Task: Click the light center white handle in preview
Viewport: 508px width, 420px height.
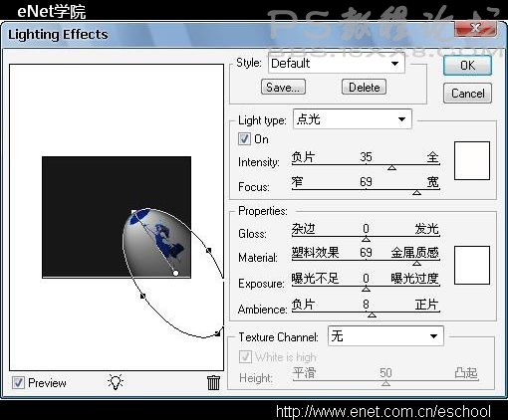Action: (x=175, y=273)
